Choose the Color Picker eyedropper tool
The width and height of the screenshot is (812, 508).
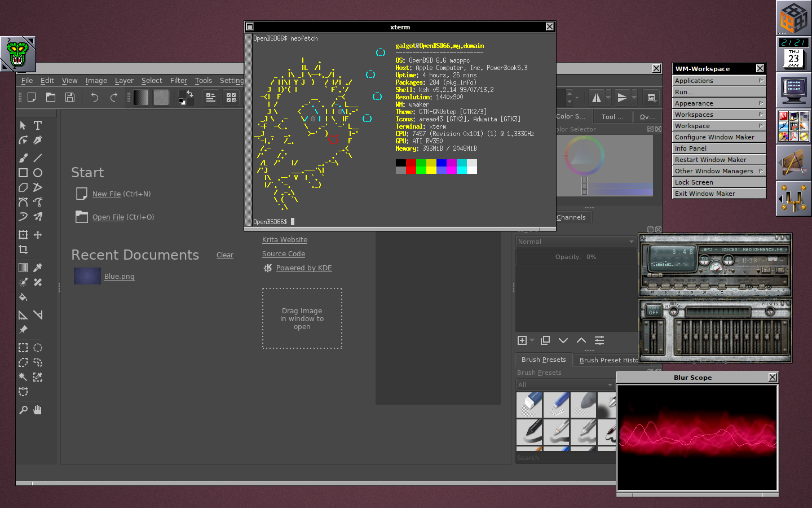(38, 268)
